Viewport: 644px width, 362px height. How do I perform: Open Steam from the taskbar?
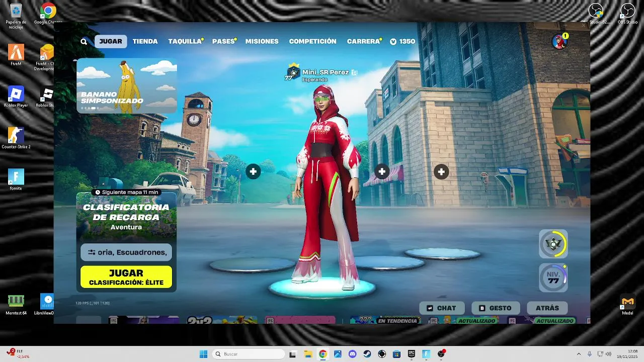[x=367, y=354]
